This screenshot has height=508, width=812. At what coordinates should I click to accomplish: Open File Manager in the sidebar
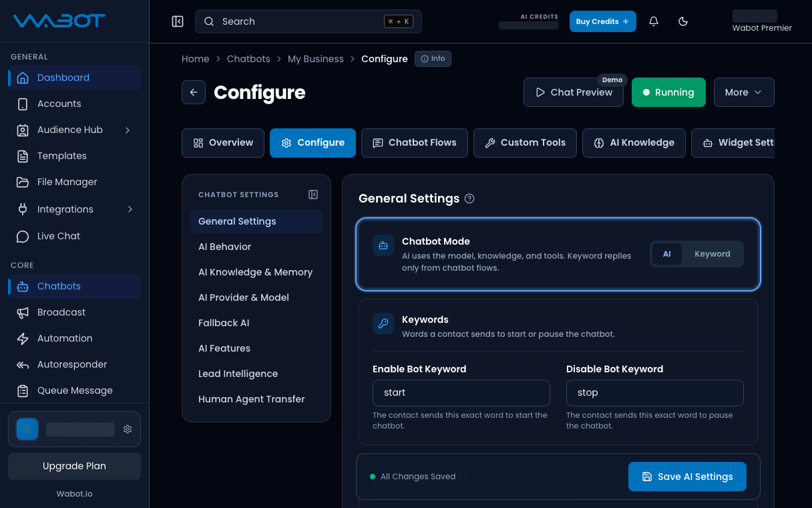[74, 182]
